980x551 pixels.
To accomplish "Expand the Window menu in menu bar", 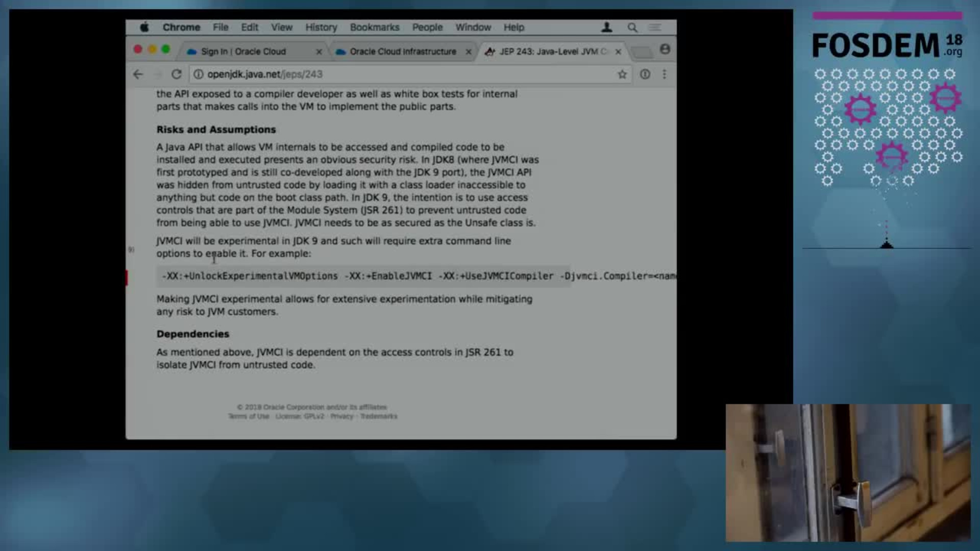I will click(473, 27).
